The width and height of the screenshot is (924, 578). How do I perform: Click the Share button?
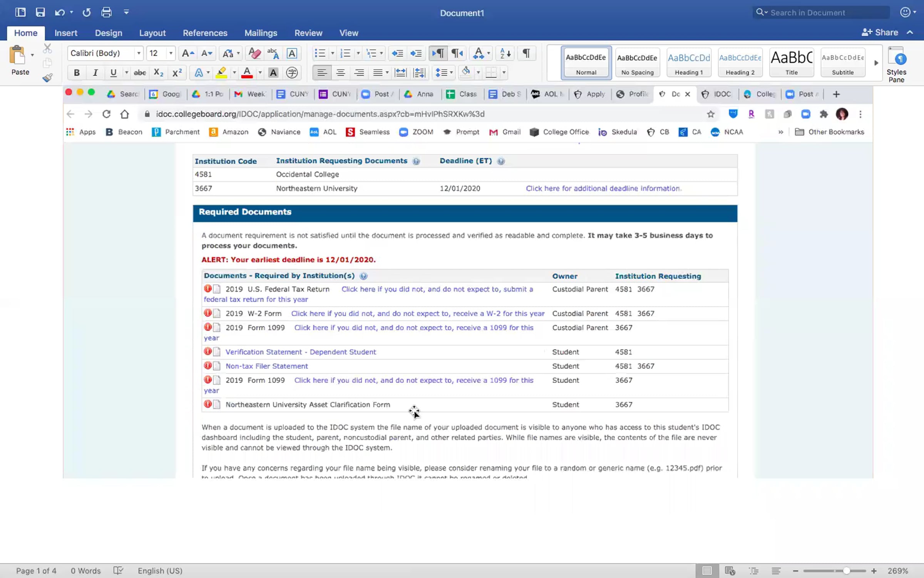(x=880, y=32)
